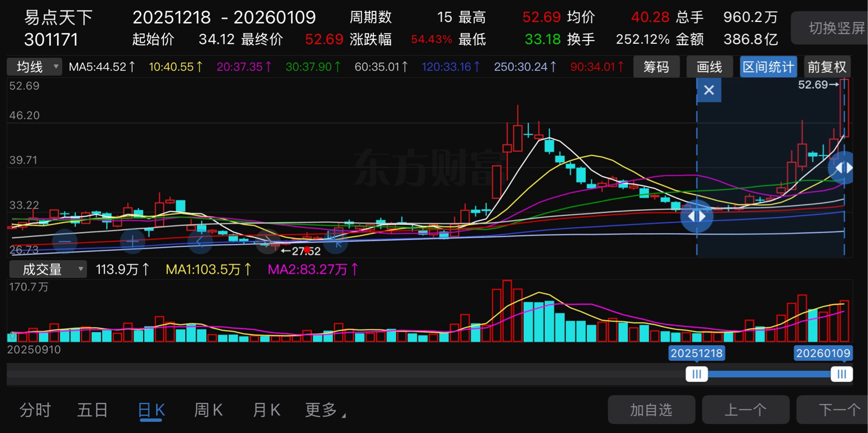Click the 金额 value 386.8亿
The width and height of the screenshot is (868, 433).
pyautogui.click(x=750, y=39)
